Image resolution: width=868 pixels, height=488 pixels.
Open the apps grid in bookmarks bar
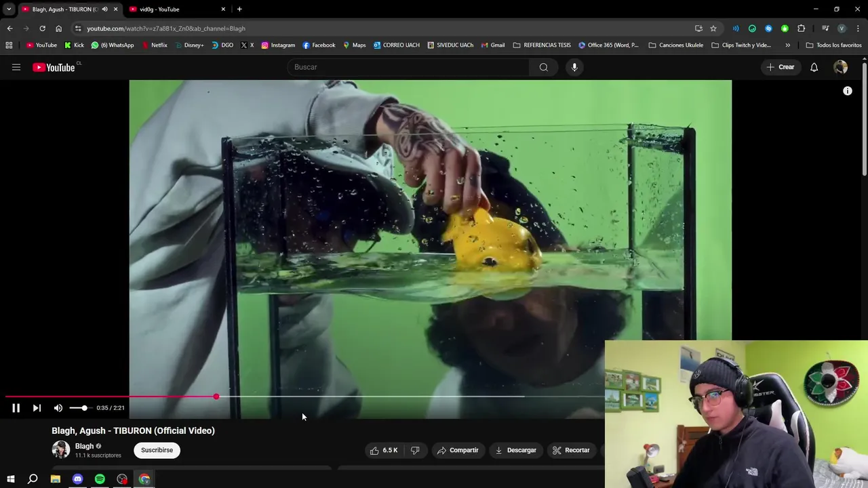pyautogui.click(x=9, y=45)
